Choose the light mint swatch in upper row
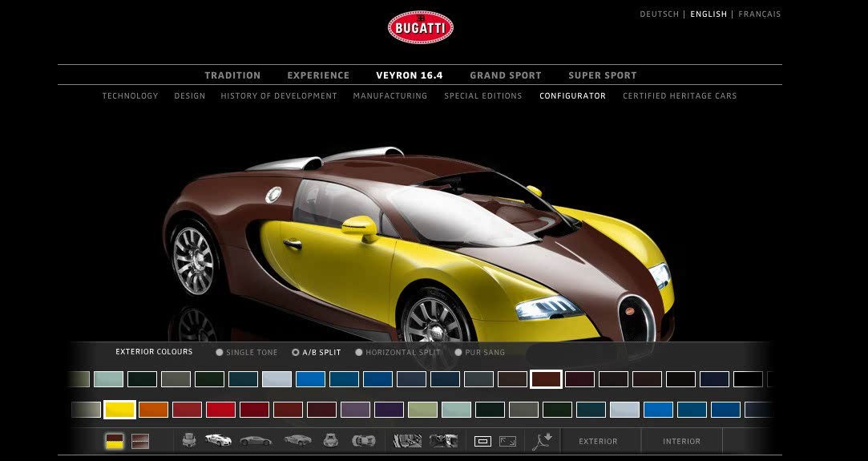Image resolution: width=868 pixels, height=461 pixels. click(108, 379)
